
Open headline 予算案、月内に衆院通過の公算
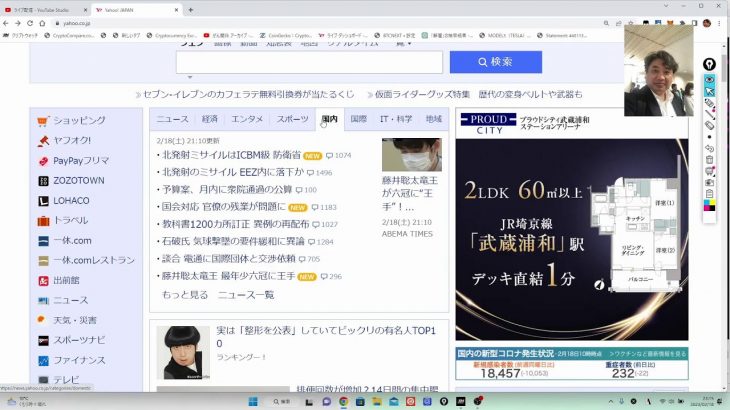pyautogui.click(x=227, y=189)
